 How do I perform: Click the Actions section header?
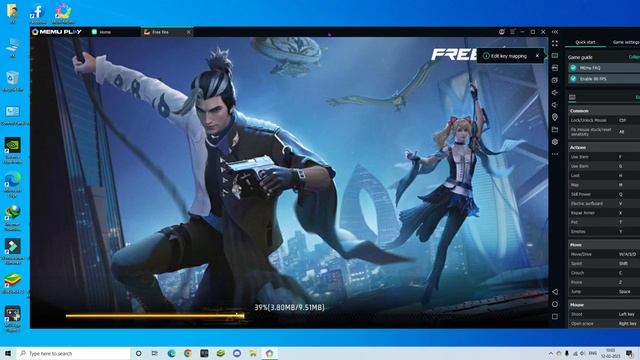click(x=604, y=147)
